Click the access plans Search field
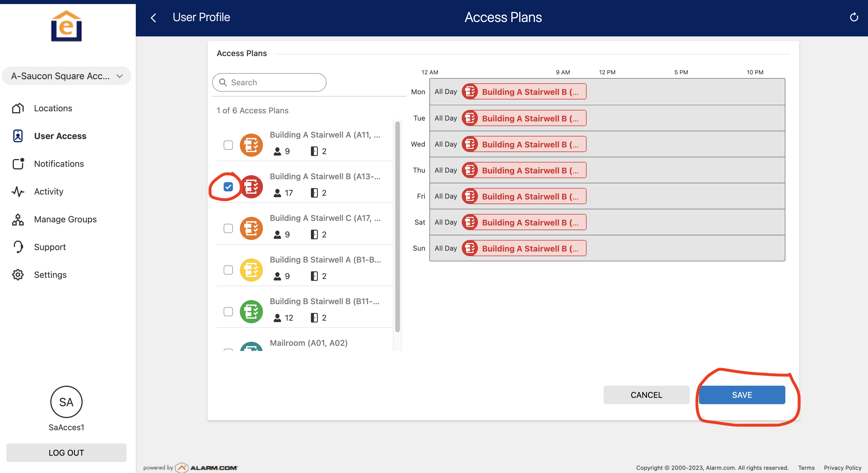Image resolution: width=868 pixels, height=473 pixels. point(269,82)
